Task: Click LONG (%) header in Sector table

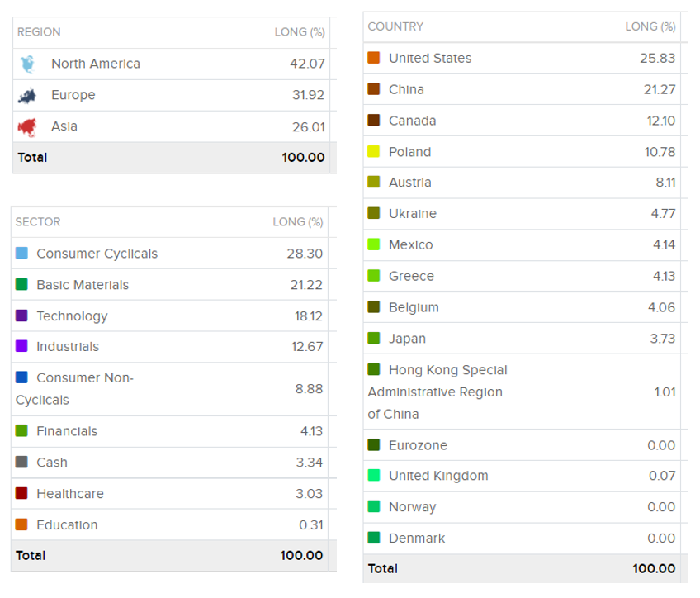Action: 298,222
